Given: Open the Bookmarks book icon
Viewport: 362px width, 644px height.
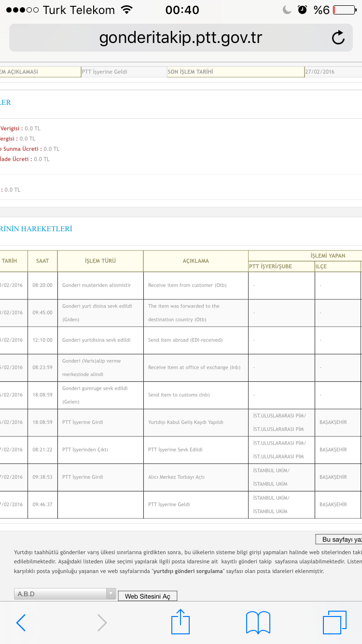Looking at the screenshot, I should (258, 623).
